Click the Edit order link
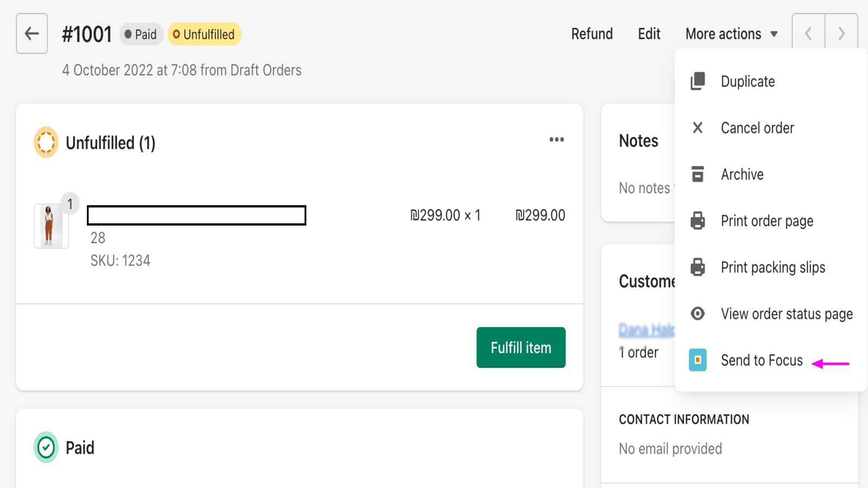Image resolution: width=868 pixels, height=488 pixels. click(649, 34)
